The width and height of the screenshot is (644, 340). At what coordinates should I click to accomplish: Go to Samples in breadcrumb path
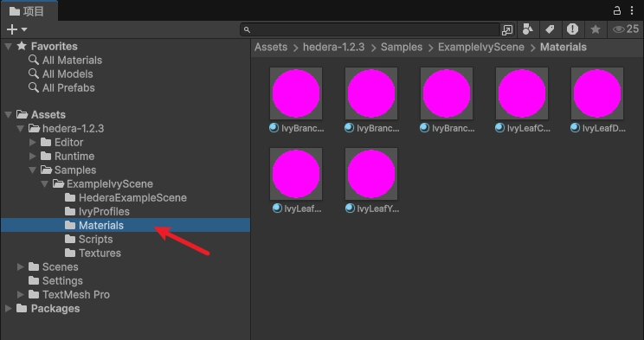(x=402, y=48)
